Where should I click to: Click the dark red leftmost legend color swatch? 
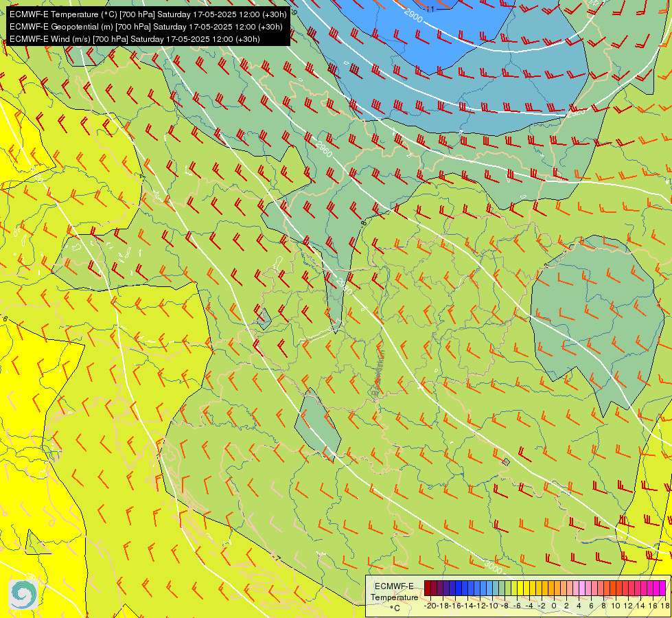[x=427, y=588]
